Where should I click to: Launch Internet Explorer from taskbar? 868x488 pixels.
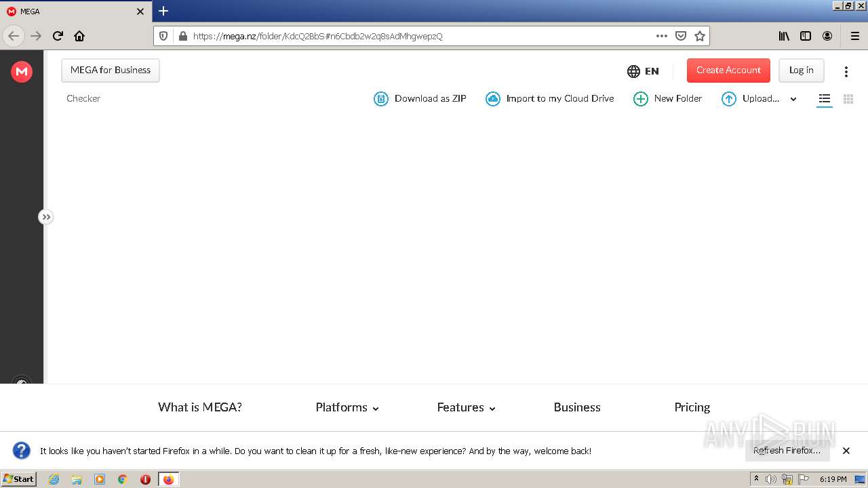pyautogui.click(x=54, y=479)
